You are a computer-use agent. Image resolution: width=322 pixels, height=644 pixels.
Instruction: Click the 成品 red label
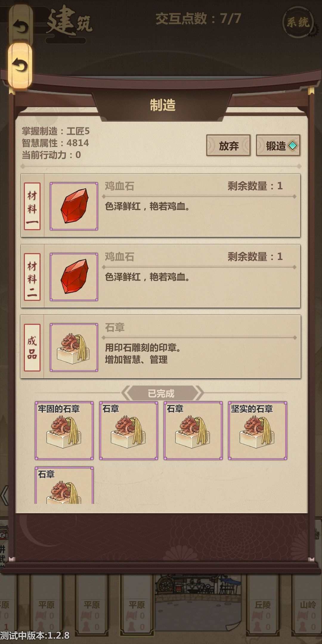click(32, 348)
